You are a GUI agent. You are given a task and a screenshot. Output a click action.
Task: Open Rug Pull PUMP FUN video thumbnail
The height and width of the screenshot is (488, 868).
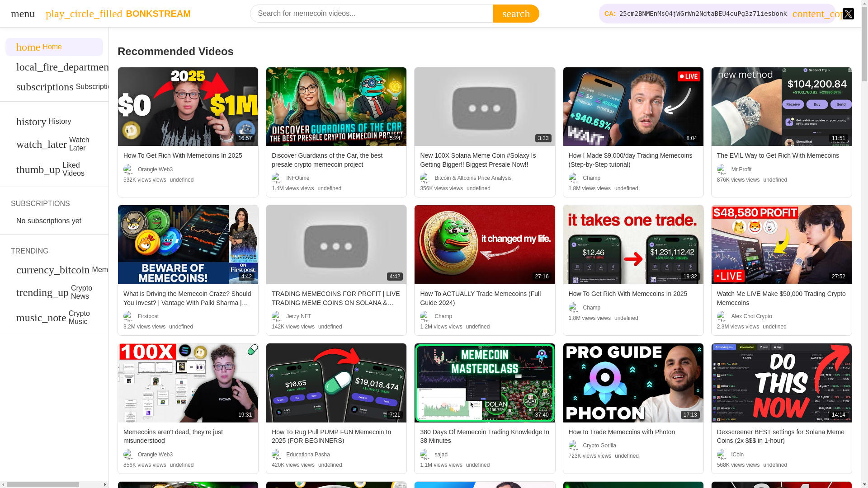point(336,383)
